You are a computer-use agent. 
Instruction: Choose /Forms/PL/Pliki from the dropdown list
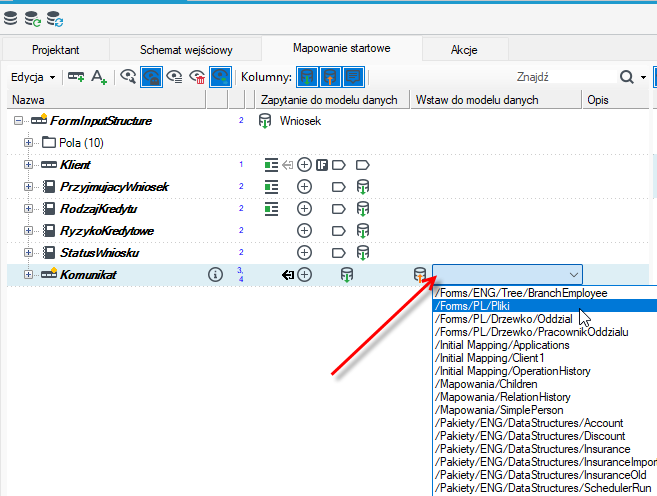tap(545, 306)
